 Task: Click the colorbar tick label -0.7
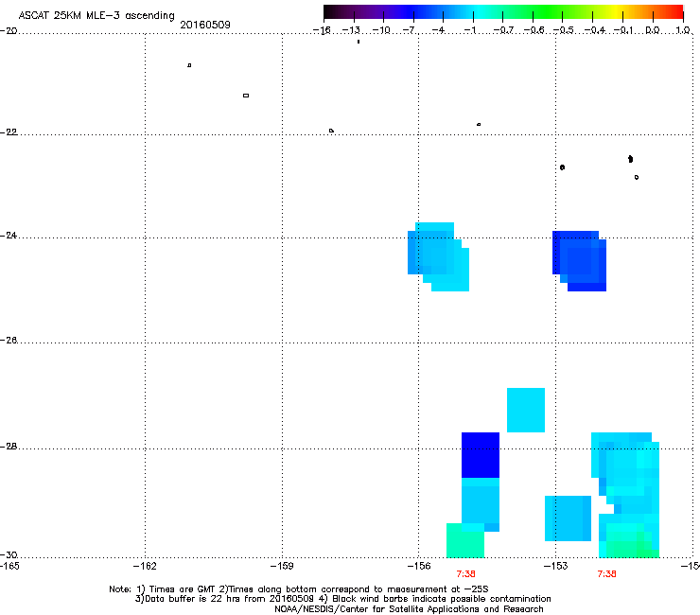(503, 30)
